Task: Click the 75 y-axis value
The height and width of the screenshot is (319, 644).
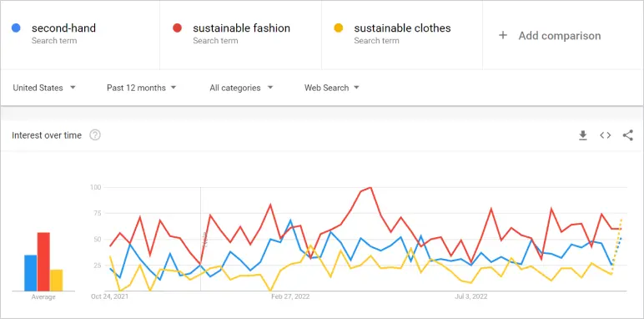Action: (98, 213)
